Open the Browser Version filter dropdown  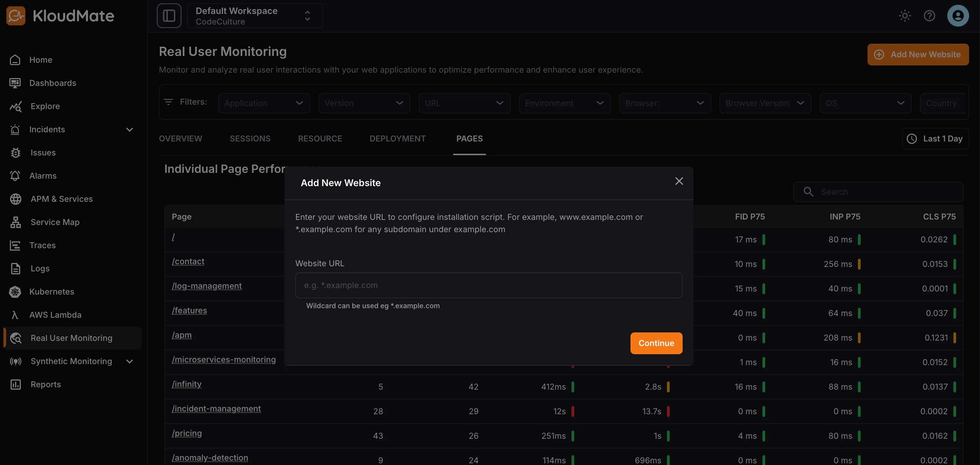point(765,103)
